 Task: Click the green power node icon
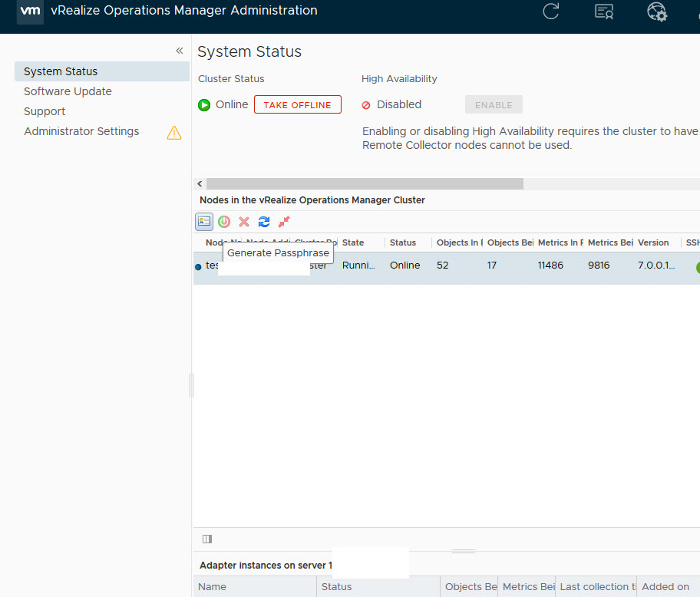tap(224, 222)
